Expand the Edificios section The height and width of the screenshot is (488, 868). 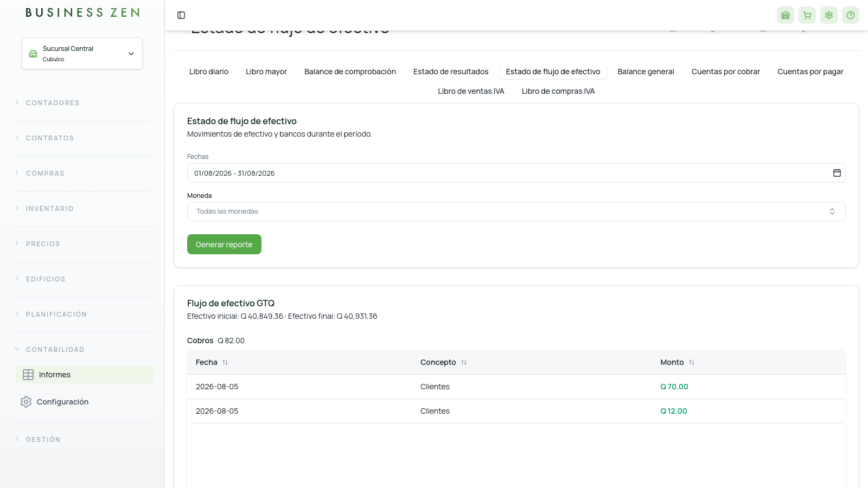[x=82, y=279]
